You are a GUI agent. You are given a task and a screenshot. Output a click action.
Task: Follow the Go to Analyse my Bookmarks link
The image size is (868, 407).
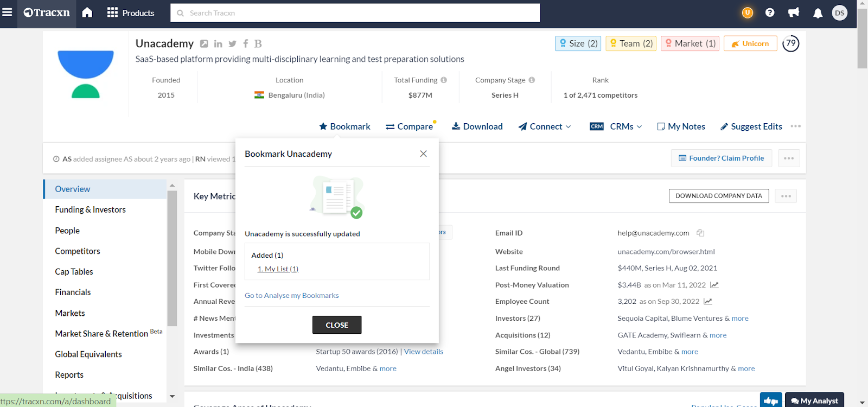click(291, 295)
